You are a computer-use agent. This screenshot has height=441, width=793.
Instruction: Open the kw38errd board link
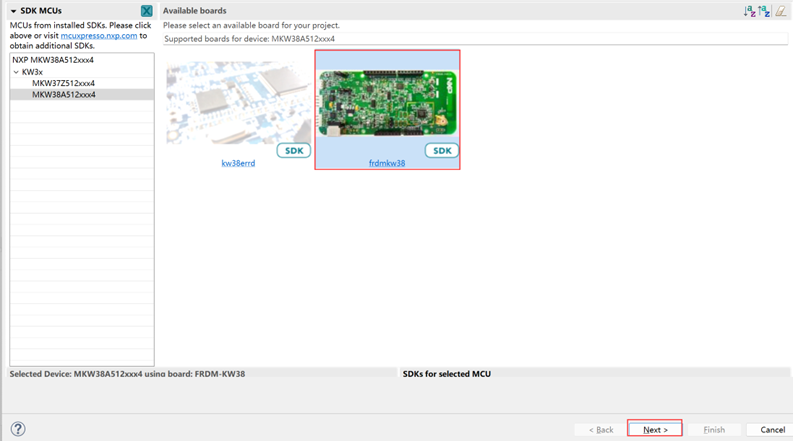238,163
